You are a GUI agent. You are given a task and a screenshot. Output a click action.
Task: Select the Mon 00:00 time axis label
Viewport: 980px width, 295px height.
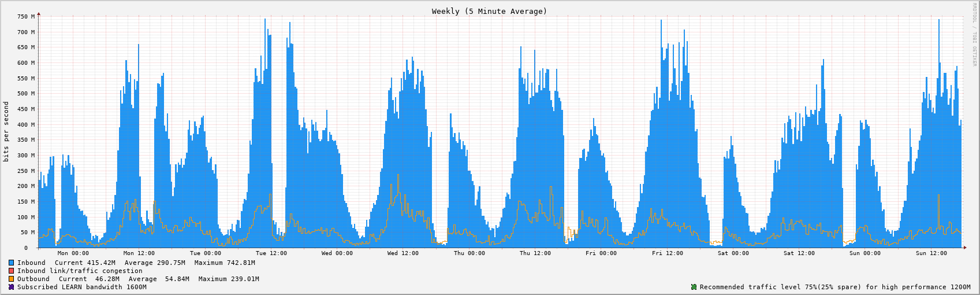pos(73,253)
